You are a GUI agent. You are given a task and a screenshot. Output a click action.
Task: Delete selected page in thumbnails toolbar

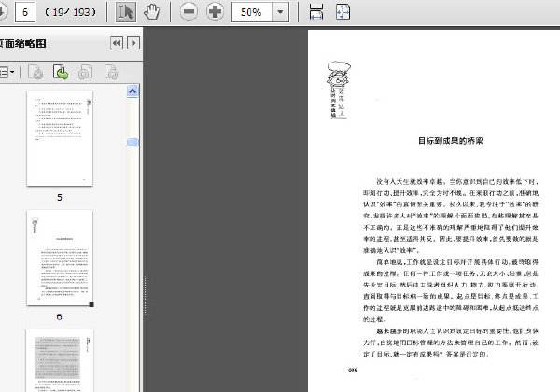pyautogui.click(x=35, y=72)
